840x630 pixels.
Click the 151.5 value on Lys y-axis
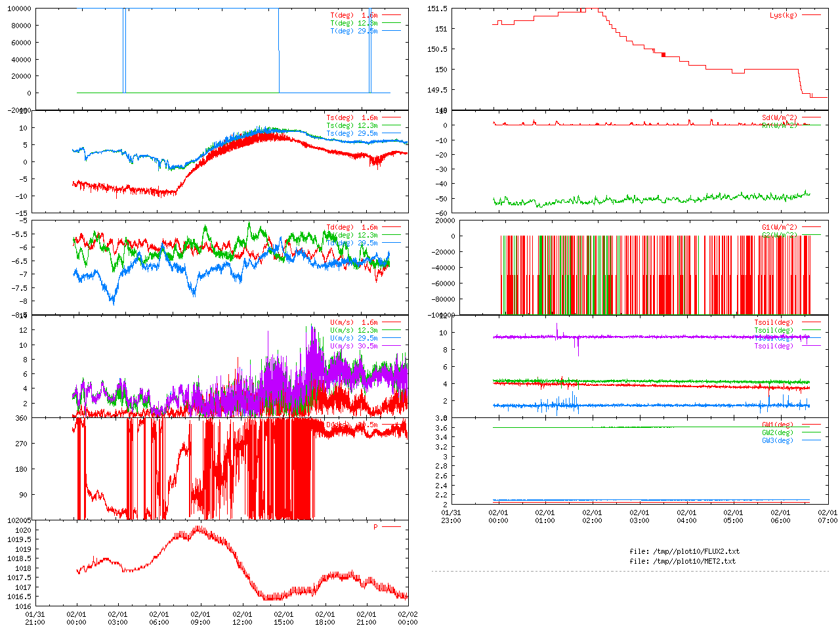[437, 9]
